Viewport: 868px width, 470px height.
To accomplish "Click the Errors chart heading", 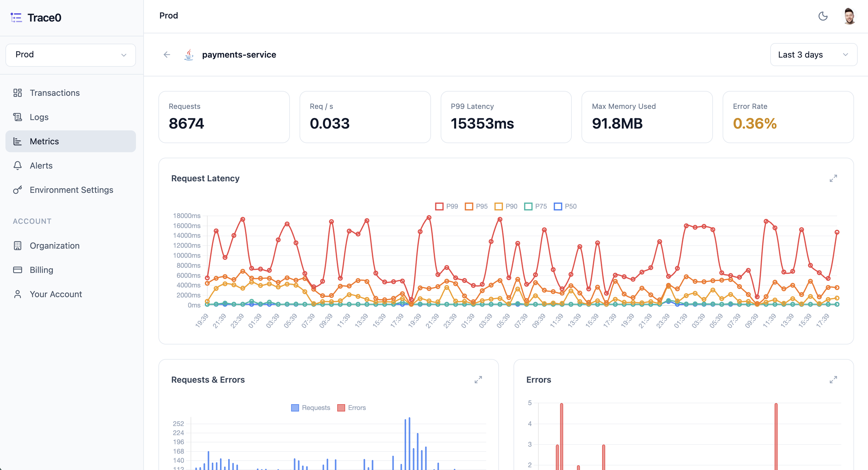I will tap(538, 379).
